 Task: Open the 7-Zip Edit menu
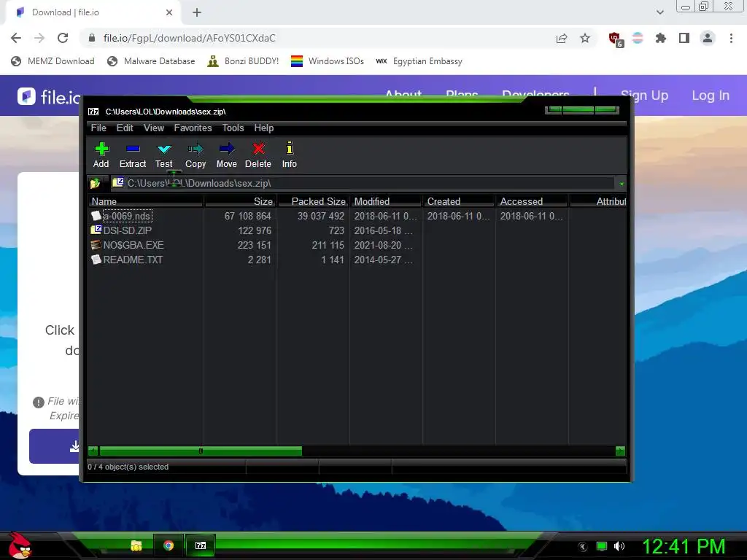[125, 128]
